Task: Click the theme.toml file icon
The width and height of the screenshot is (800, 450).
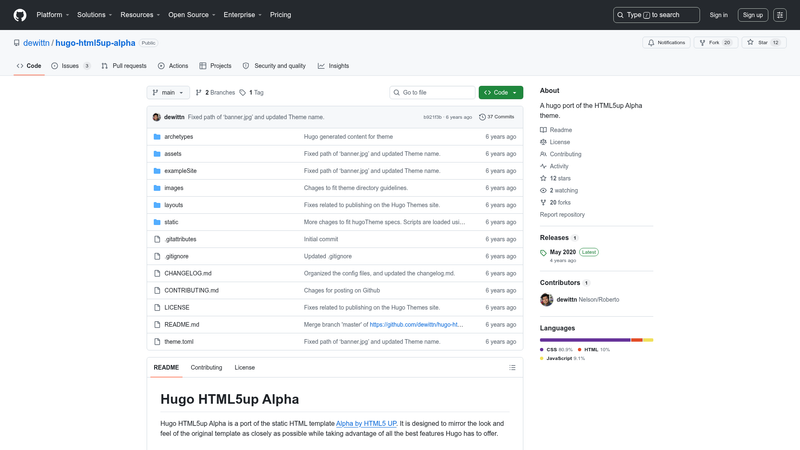Action: click(x=157, y=342)
